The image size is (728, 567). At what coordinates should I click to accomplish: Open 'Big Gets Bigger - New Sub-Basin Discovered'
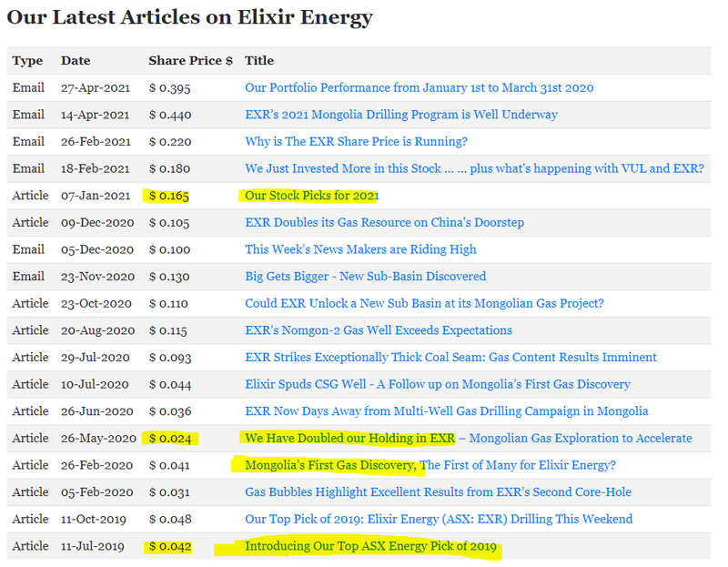click(x=366, y=277)
